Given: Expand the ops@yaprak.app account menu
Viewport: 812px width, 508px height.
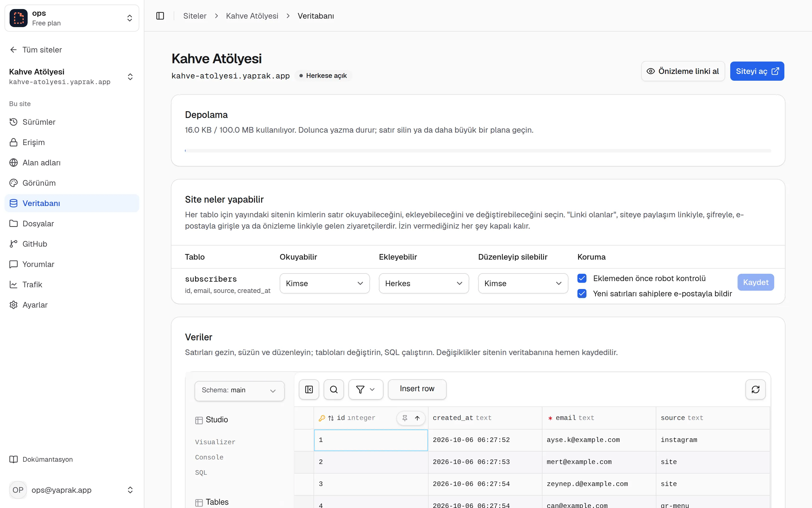Looking at the screenshot, I should (130, 490).
